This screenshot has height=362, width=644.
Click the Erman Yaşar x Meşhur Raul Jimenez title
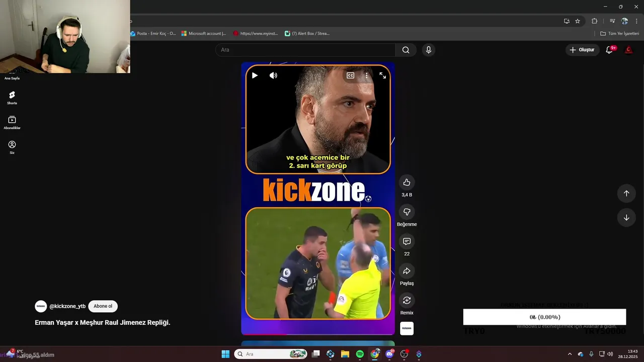103,323
